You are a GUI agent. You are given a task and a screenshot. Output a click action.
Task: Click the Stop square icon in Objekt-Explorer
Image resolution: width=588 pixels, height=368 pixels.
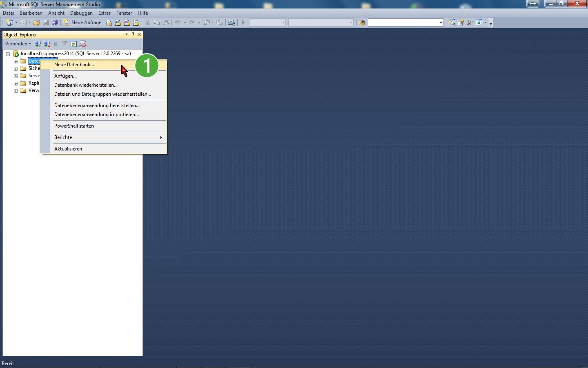56,44
